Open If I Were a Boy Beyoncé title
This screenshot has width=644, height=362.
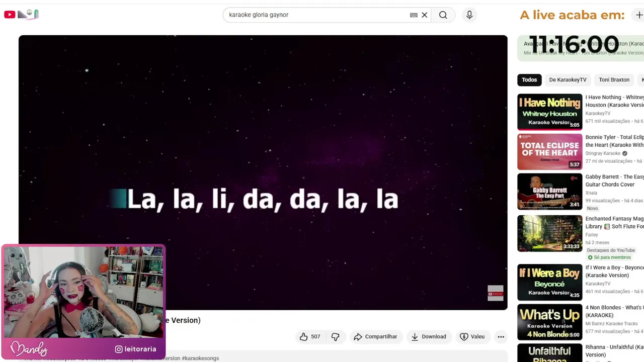point(614,271)
